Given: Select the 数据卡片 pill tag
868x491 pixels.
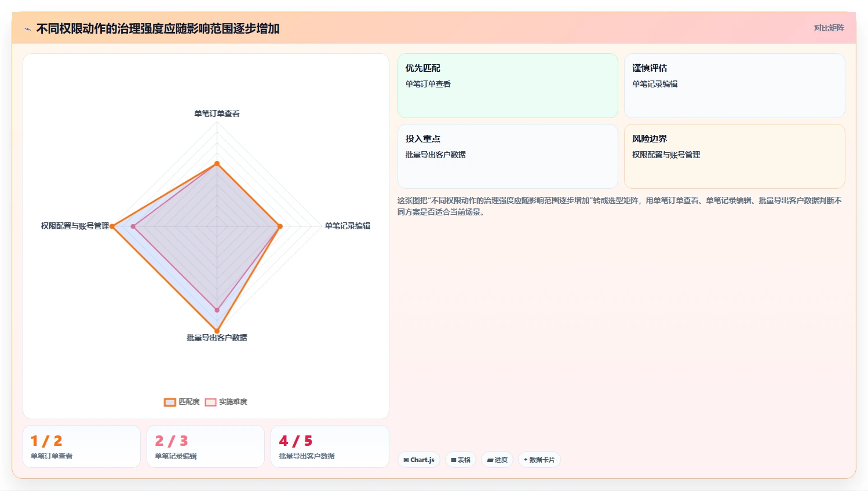Looking at the screenshot, I should click(539, 460).
